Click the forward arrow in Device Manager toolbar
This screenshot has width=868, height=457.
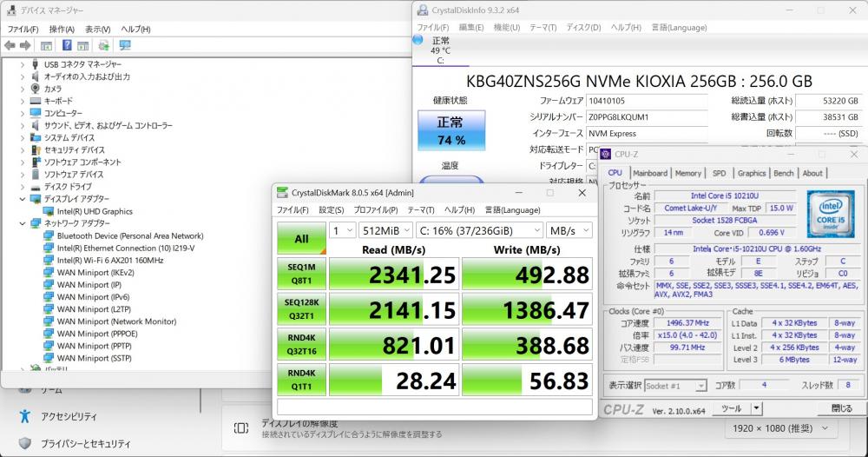[x=25, y=45]
